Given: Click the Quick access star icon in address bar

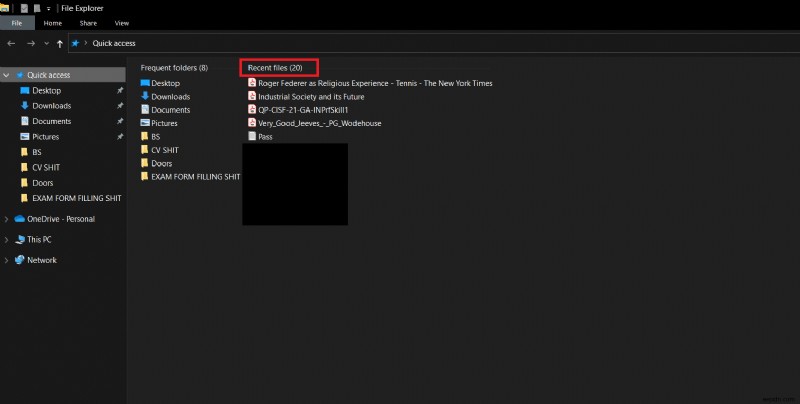Looking at the screenshot, I should (75, 43).
